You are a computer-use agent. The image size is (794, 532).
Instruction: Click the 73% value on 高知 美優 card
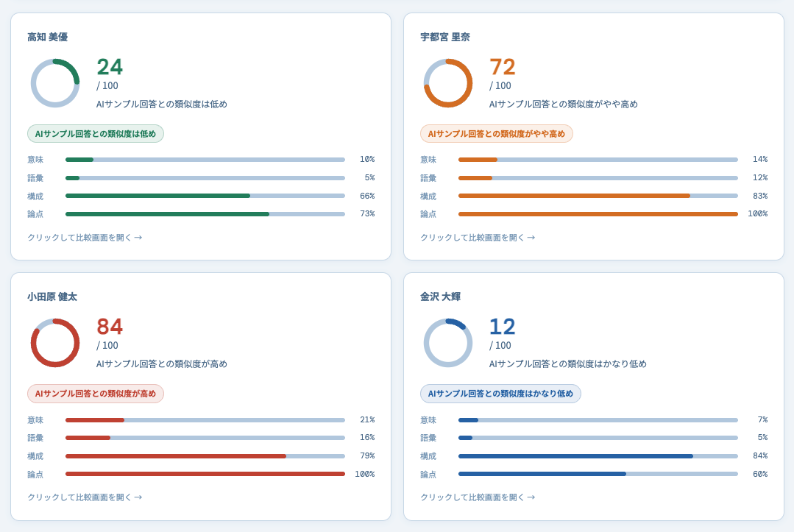pos(368,214)
